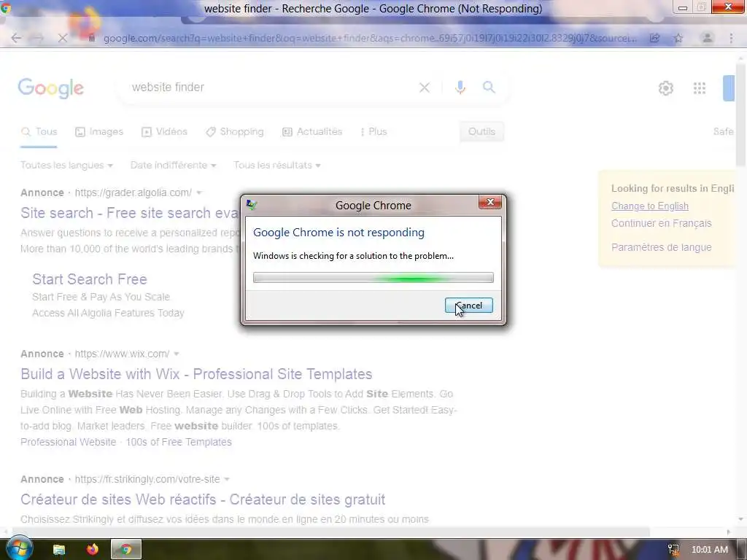Click Paramètres de langue
The image size is (747, 560).
point(661,248)
